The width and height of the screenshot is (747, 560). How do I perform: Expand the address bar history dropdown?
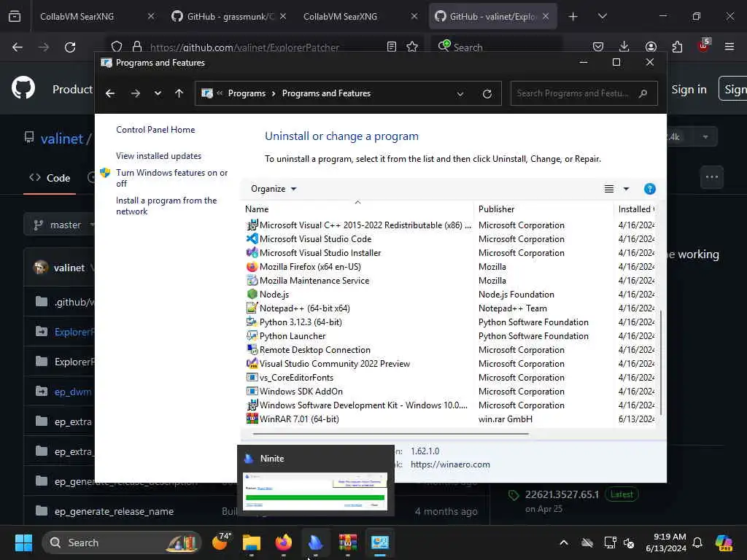coord(460,94)
